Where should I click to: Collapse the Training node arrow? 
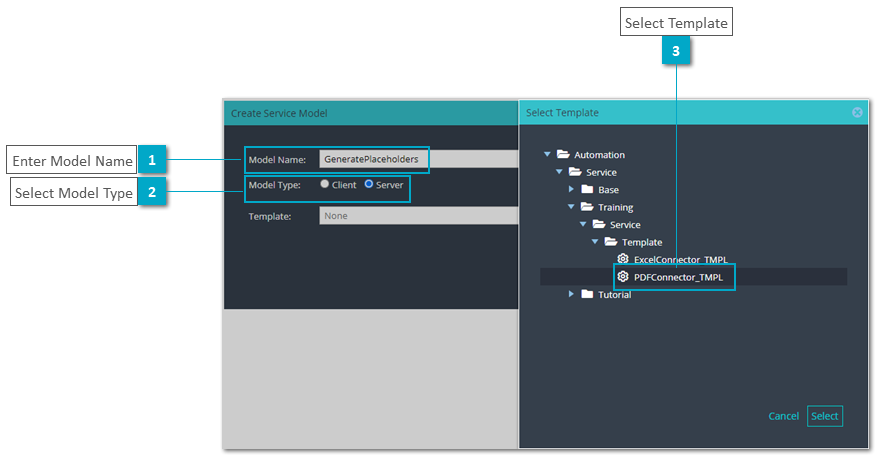(x=571, y=207)
